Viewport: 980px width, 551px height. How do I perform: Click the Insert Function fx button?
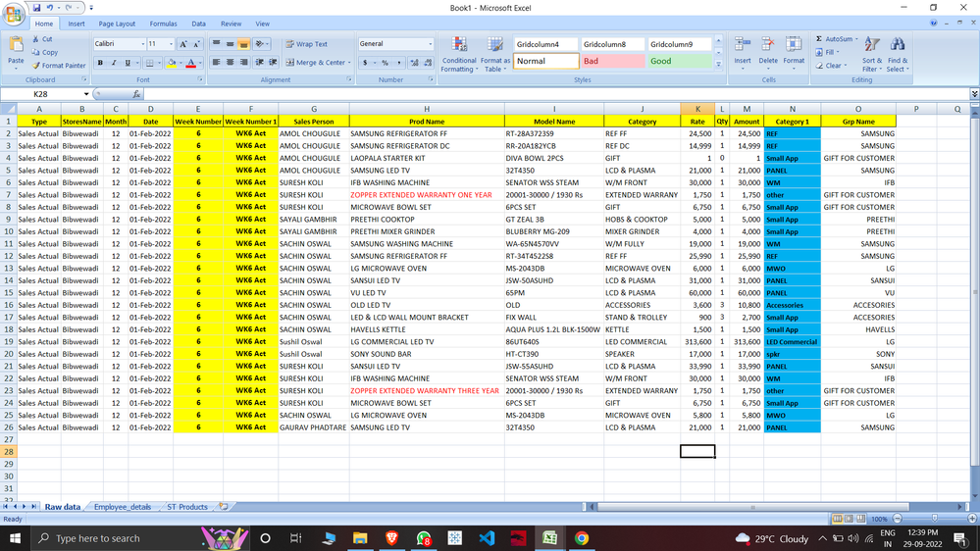pyautogui.click(x=136, y=94)
